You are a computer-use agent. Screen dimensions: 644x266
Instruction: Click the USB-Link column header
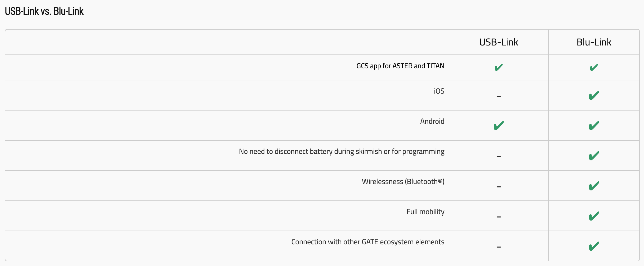498,42
